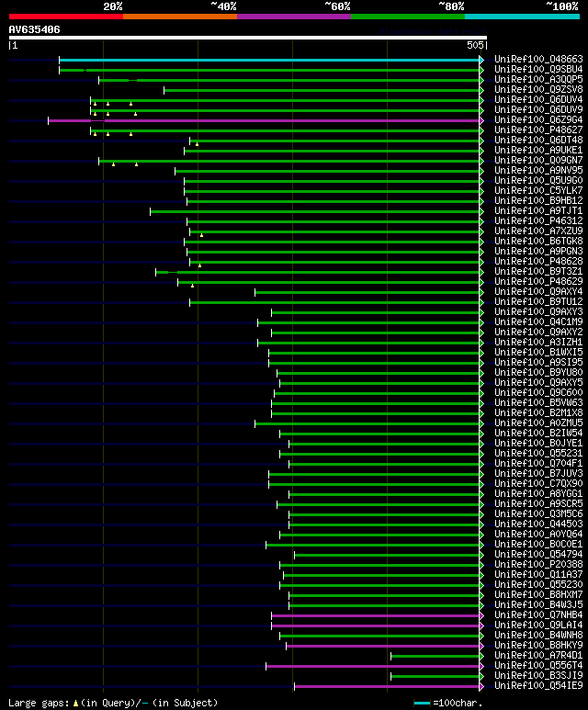Viewport: 588px width, 710px height.
Task: Click the UniRef100_Q9C600 label
Action: click(538, 392)
